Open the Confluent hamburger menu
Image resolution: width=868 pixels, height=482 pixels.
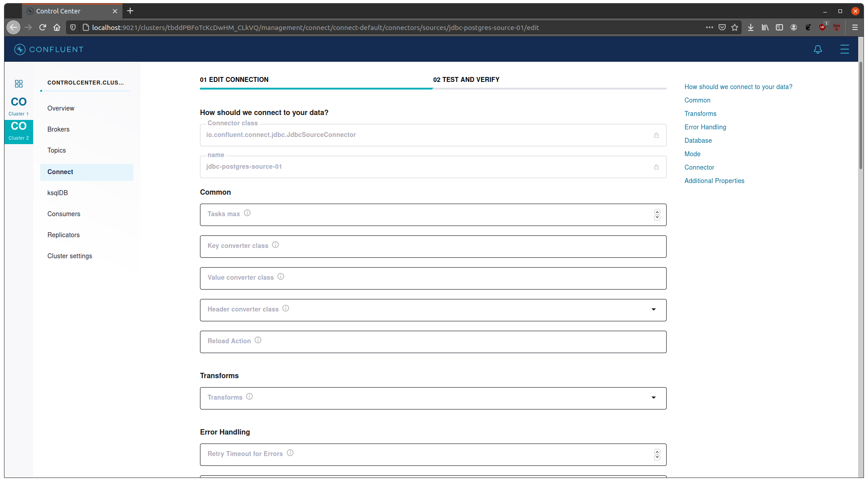(845, 49)
